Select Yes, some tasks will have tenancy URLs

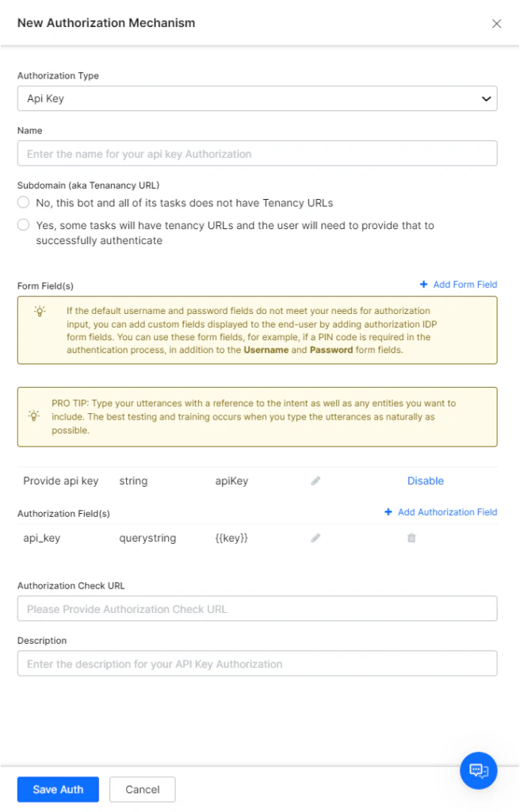(x=24, y=224)
